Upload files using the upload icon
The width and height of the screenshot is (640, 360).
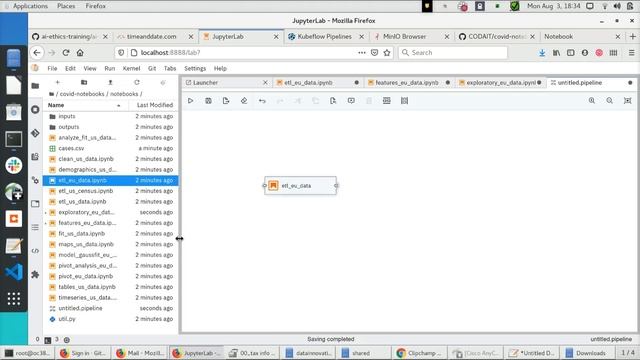click(110, 82)
